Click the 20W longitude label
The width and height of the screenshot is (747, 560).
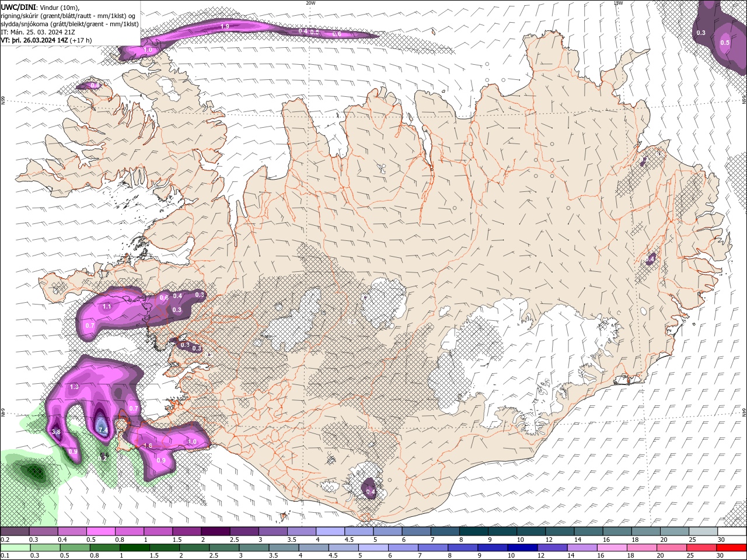pos(310,3)
